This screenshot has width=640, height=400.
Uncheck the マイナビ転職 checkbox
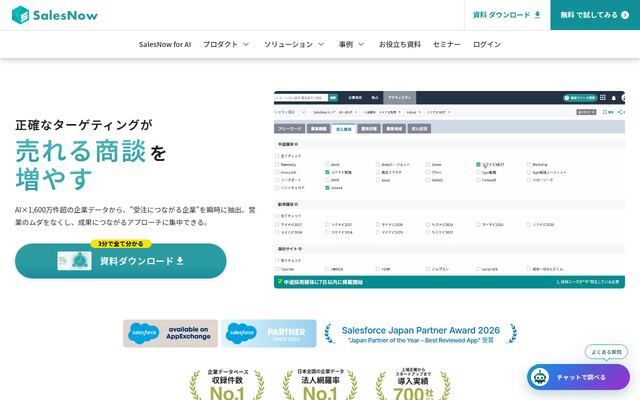tap(327, 172)
